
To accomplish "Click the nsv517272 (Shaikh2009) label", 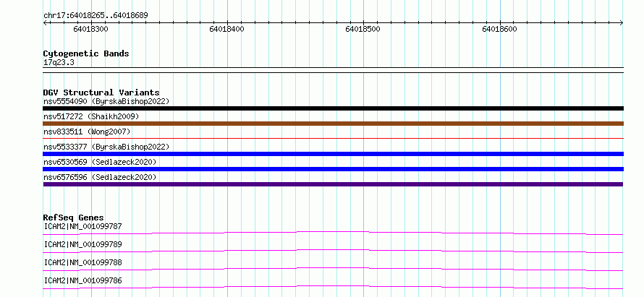I will click(91, 116).
